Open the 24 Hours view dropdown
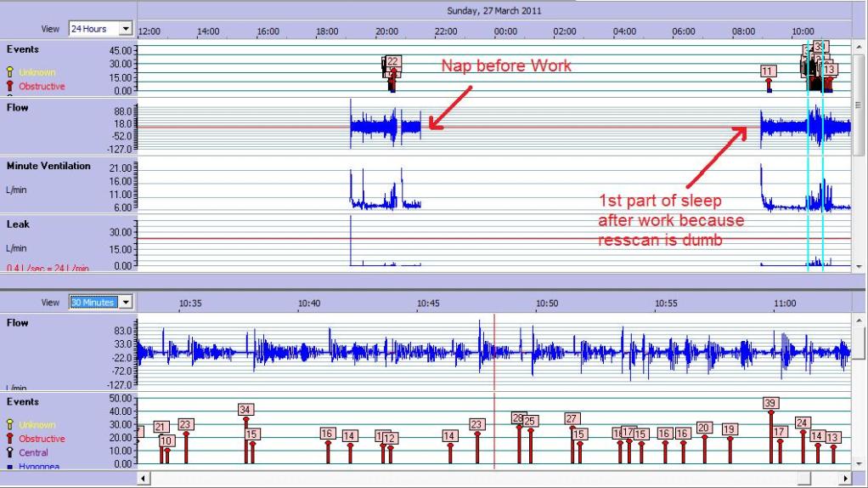Image resolution: width=868 pixels, height=488 pixels. tap(127, 30)
